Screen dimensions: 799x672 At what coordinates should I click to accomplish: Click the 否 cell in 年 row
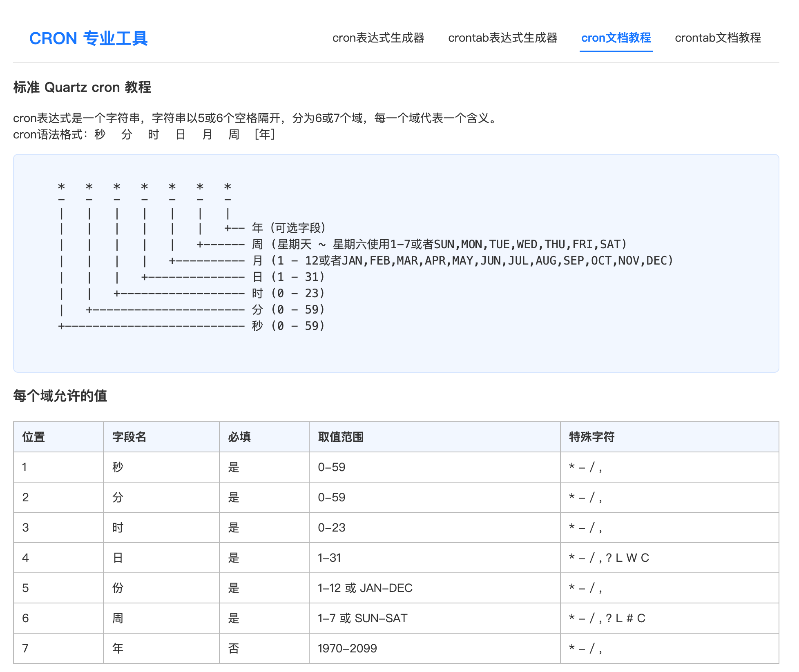(234, 648)
